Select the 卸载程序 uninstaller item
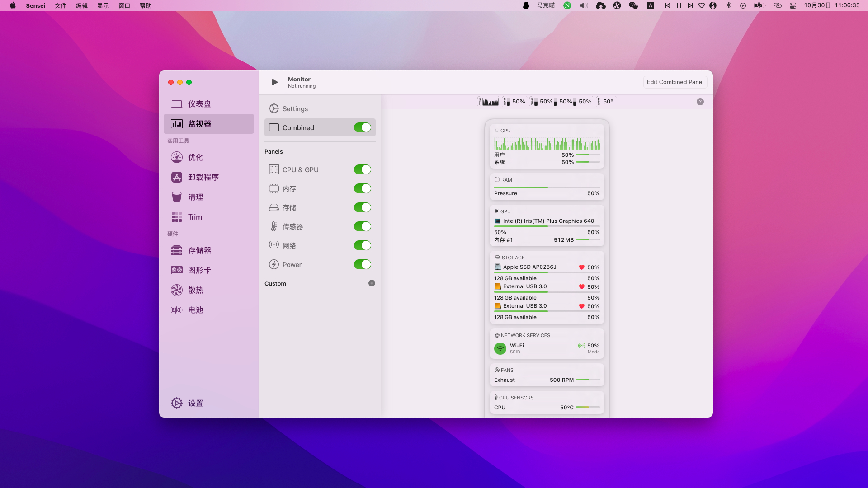Screen dimensions: 868x488 tap(203, 177)
